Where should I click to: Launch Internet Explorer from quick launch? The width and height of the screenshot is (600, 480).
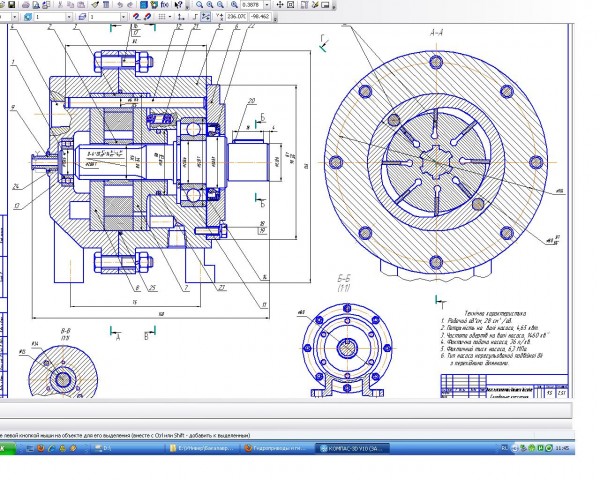point(52,448)
